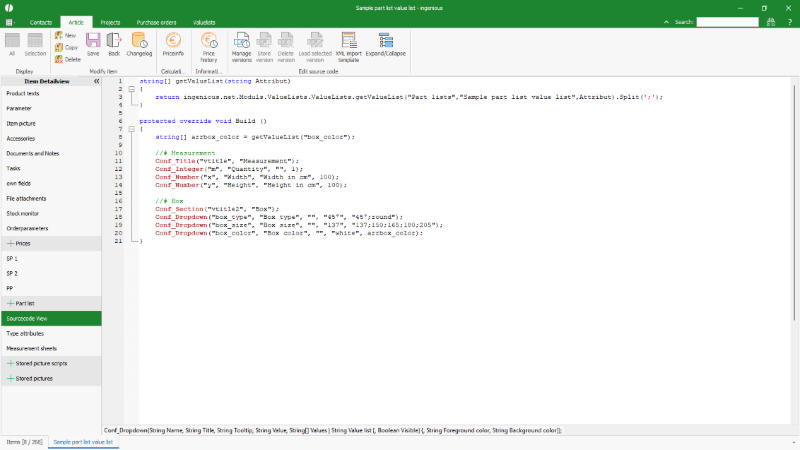The height and width of the screenshot is (450, 800).
Task: Open the Contacts ribbon tab
Action: click(41, 21)
